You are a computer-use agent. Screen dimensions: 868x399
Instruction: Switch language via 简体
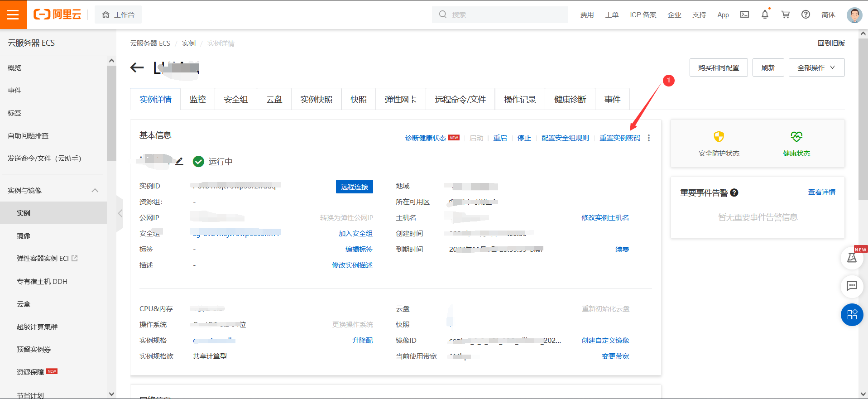828,15
